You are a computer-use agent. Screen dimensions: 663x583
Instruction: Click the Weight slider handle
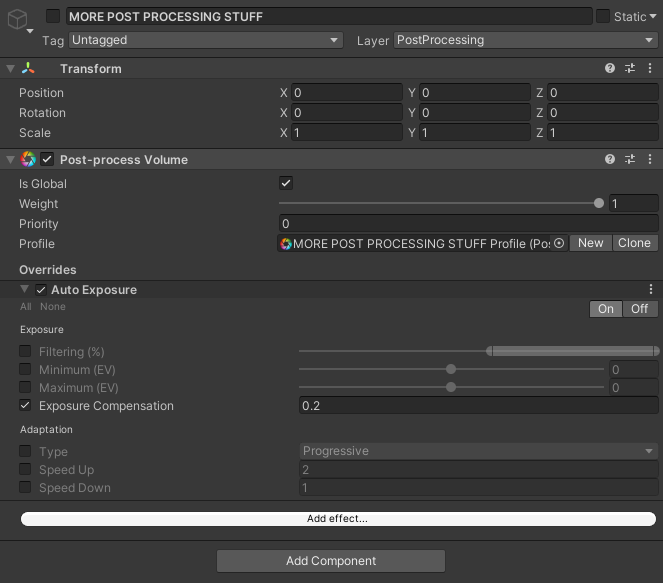point(599,203)
